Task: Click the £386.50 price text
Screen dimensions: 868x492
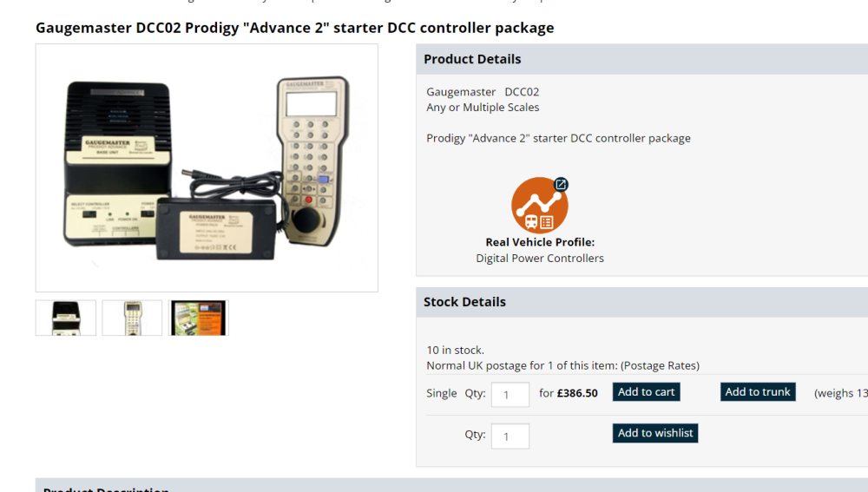Action: [577, 393]
